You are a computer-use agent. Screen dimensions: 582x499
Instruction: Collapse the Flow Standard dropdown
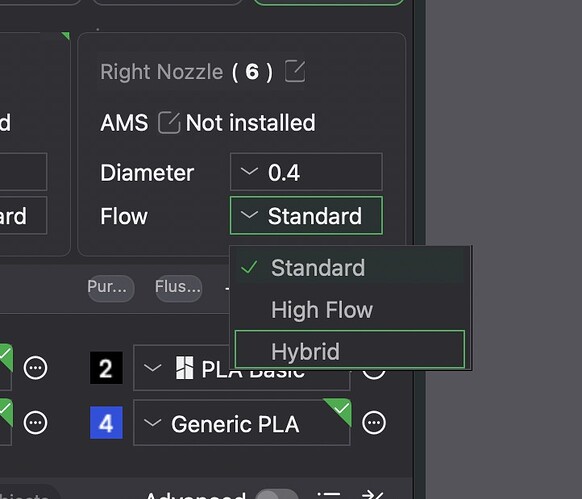tap(306, 215)
